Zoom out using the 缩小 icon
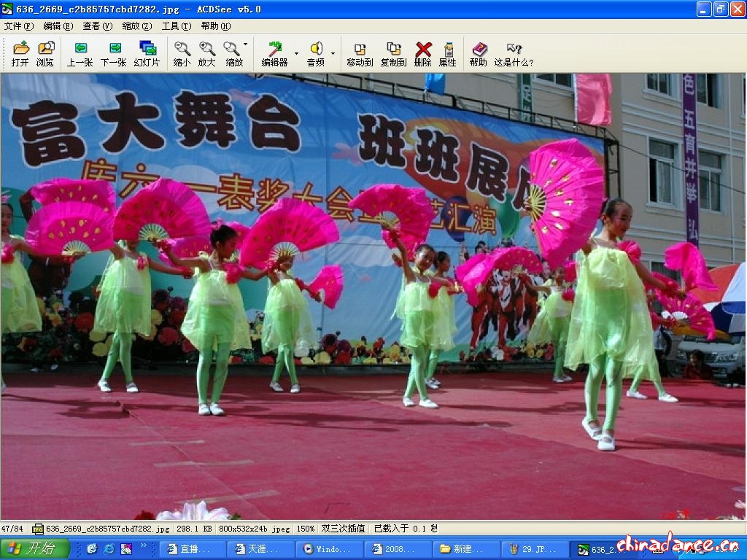This screenshot has width=747, height=560. click(x=182, y=53)
